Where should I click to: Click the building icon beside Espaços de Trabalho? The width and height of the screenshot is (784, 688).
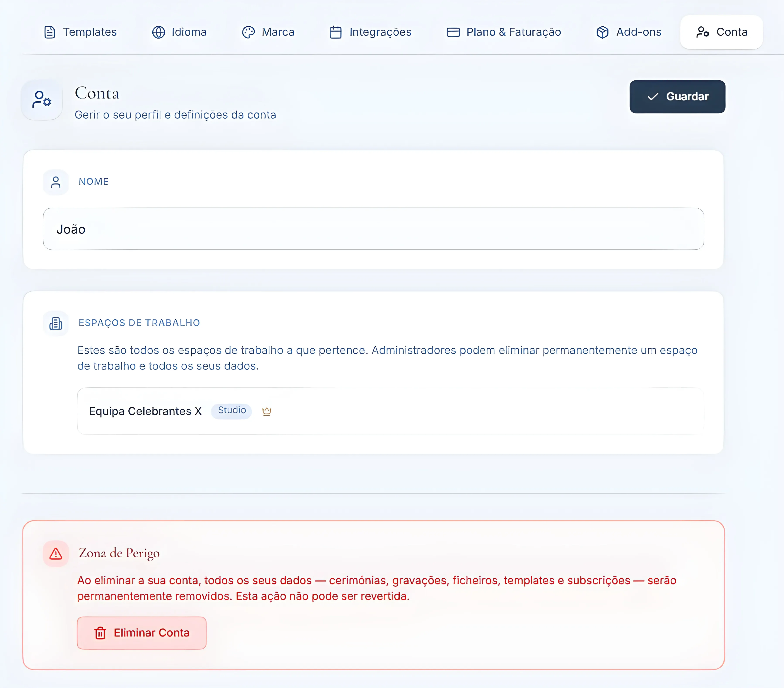coord(56,323)
